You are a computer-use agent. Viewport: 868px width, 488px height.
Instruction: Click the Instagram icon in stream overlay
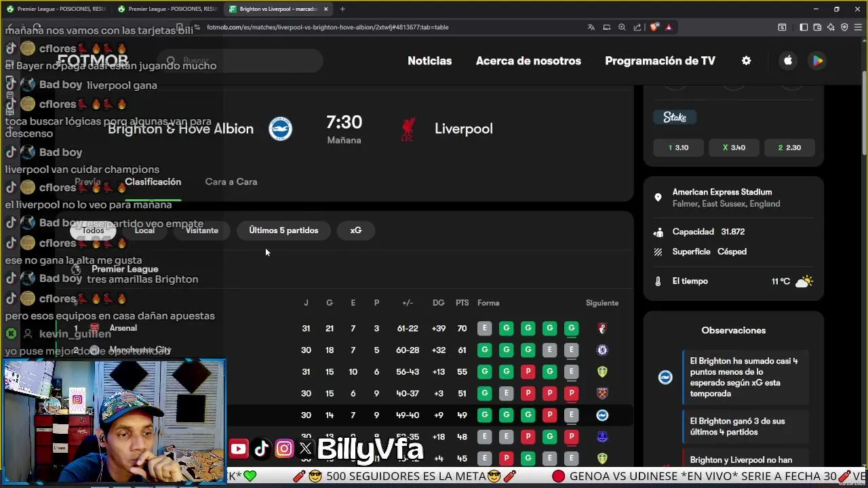point(284,449)
